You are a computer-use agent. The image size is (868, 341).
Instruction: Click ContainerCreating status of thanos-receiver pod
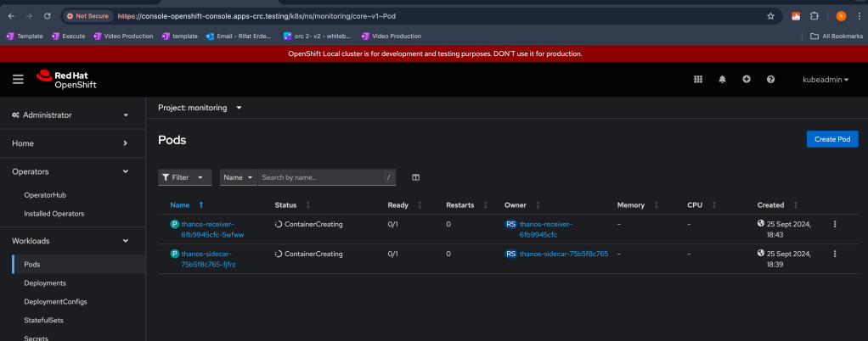point(309,225)
